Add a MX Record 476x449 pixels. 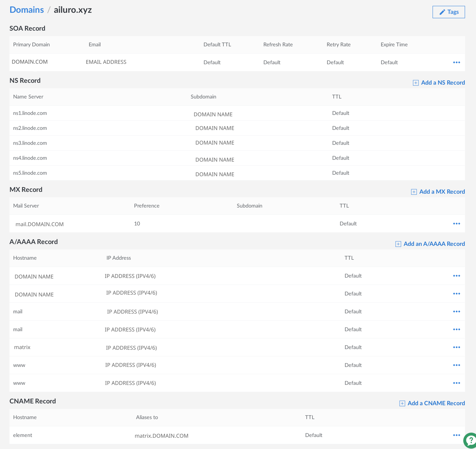click(438, 192)
